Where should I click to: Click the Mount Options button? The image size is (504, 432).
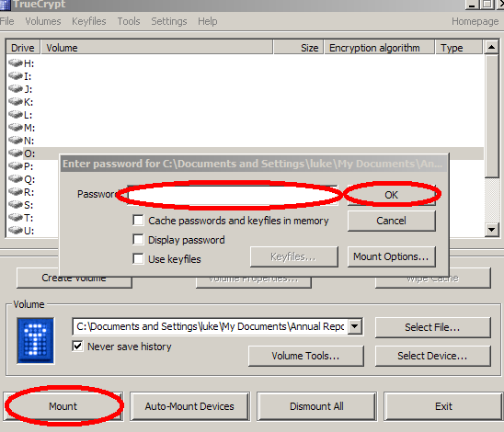[391, 256]
